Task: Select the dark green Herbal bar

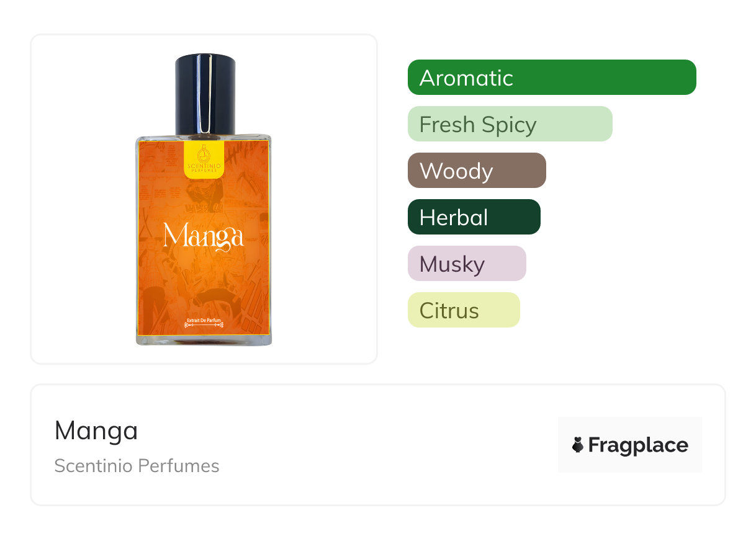Action: [x=474, y=217]
